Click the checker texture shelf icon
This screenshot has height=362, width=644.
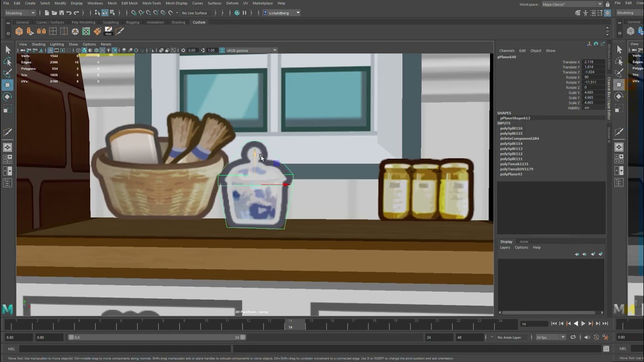tap(86, 31)
